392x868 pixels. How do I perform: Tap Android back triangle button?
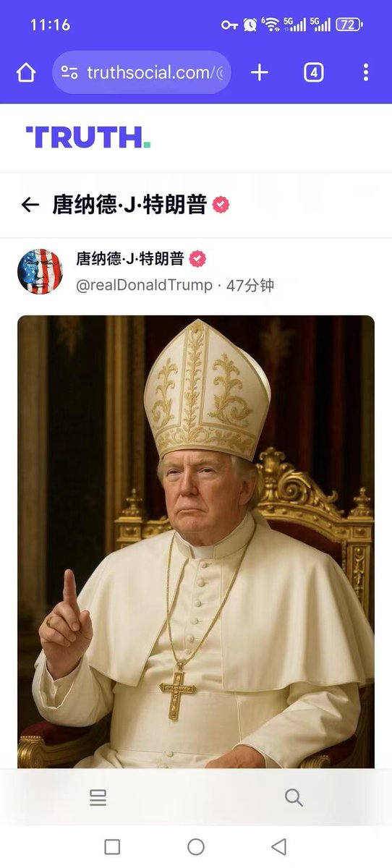pos(279,847)
